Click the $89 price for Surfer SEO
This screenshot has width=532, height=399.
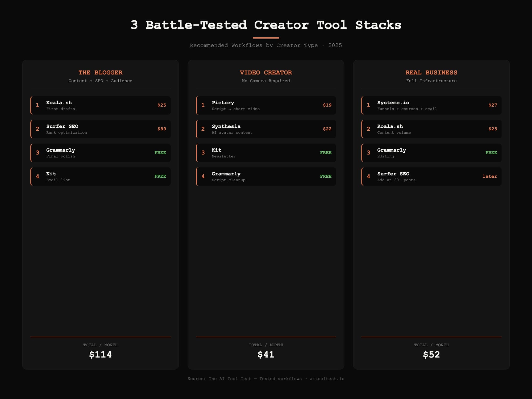(162, 129)
